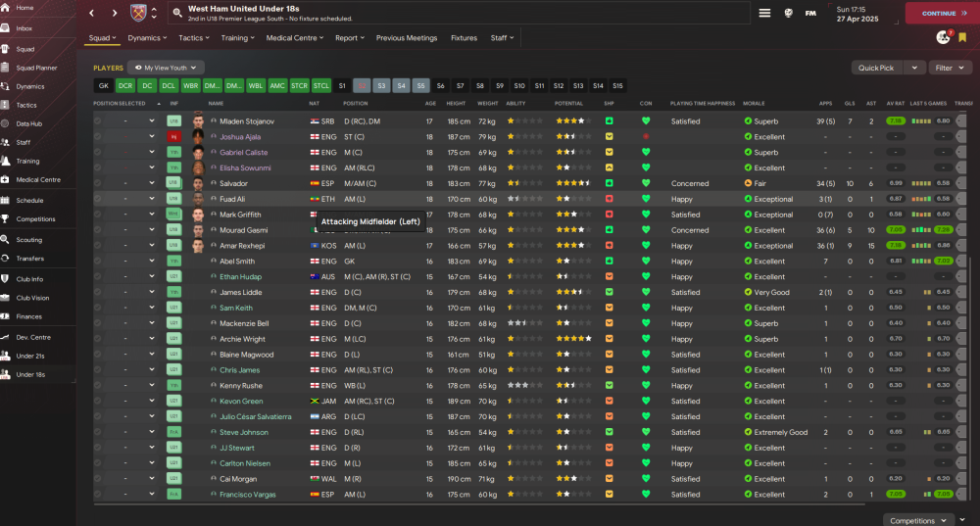Tick the selection circle for Mladen Stojanov
Screen dimensions: 980x526
tap(97, 120)
